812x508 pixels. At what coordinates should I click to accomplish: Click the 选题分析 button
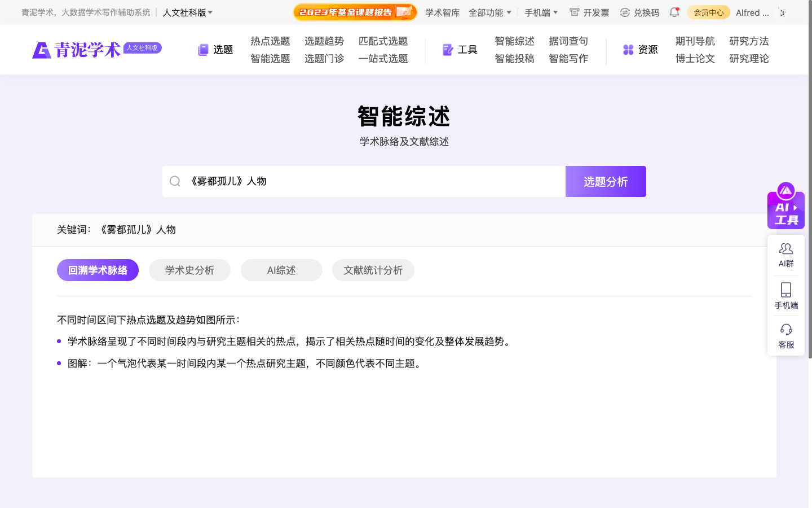pyautogui.click(x=606, y=181)
